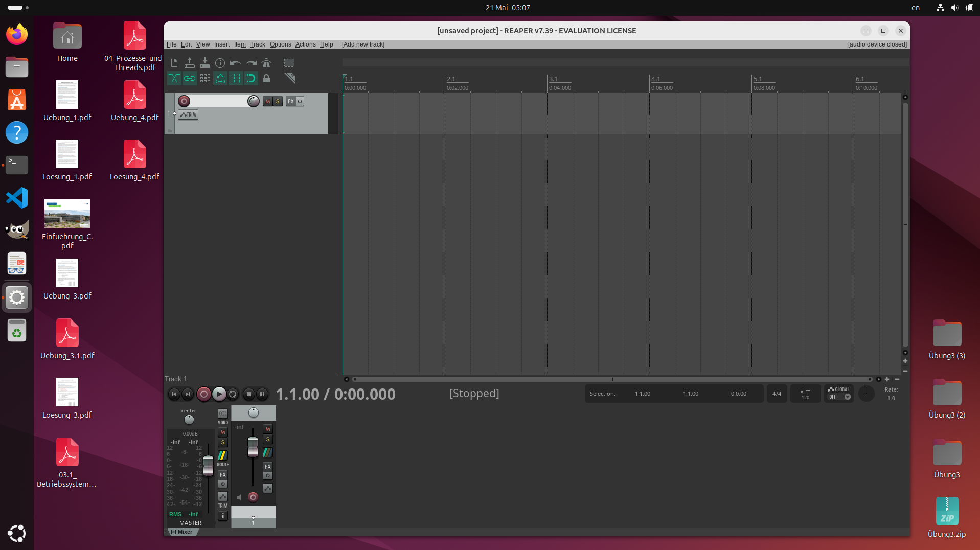Open the Actions menu
The width and height of the screenshot is (980, 550).
tap(305, 44)
